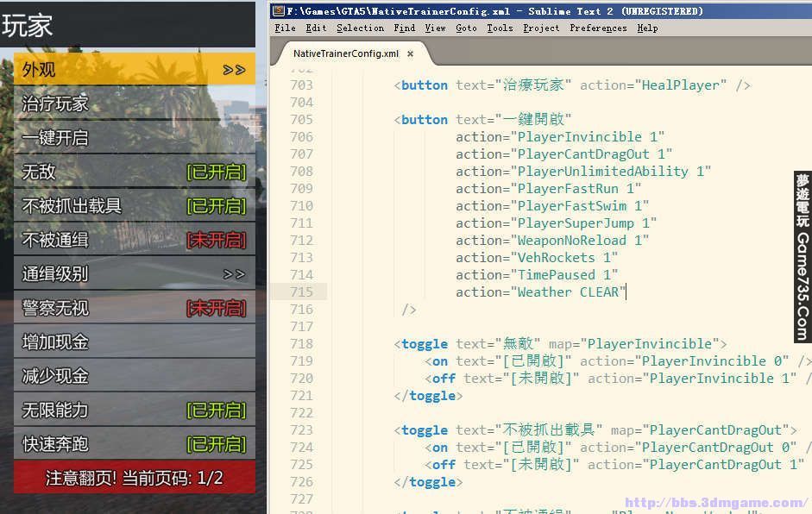This screenshot has height=514, width=812.
Task: Open the 外观 submenu in trainer
Action: 134,69
